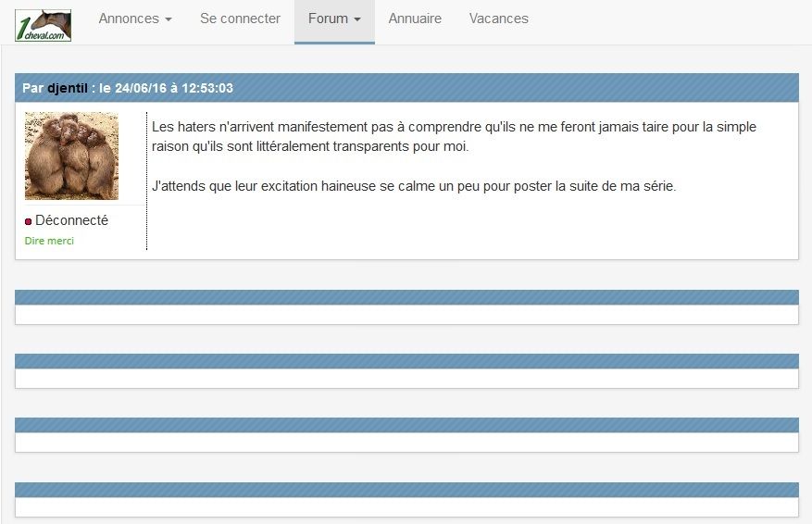Click the caret arrow beside Forum
Screen dimensions: 812x524
click(x=357, y=19)
